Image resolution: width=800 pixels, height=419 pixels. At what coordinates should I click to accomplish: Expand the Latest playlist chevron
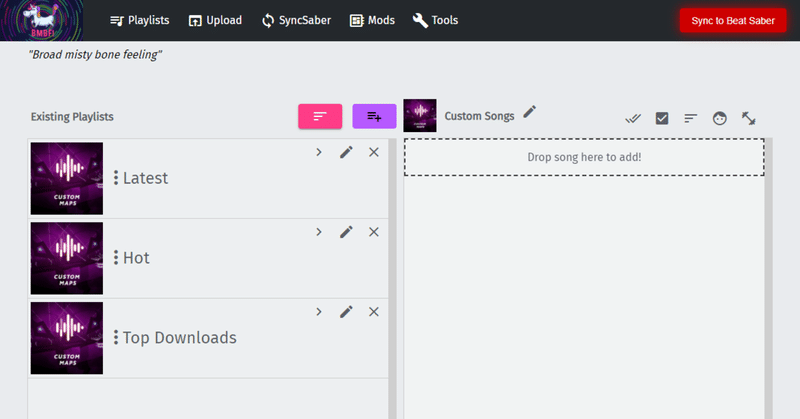[x=319, y=152]
